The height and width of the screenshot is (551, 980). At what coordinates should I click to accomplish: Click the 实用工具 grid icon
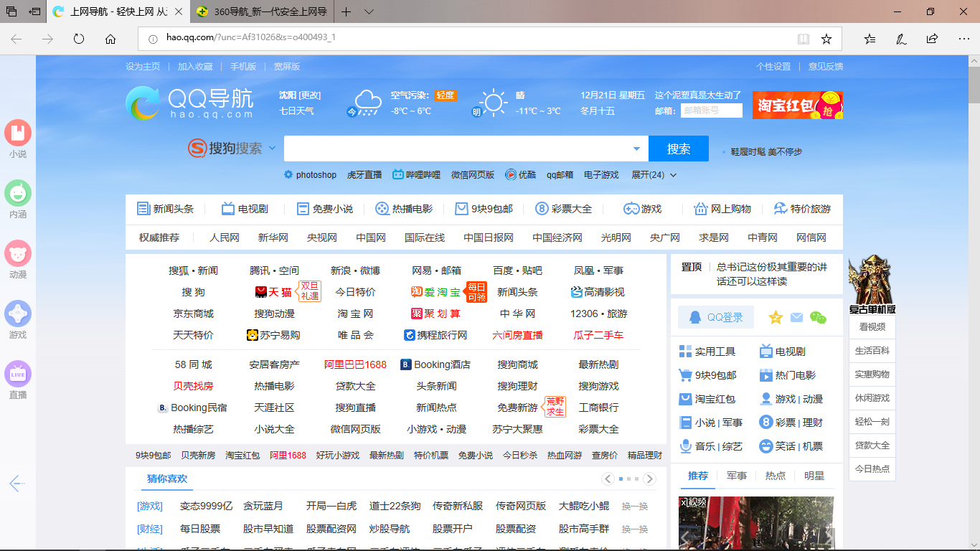pos(685,352)
